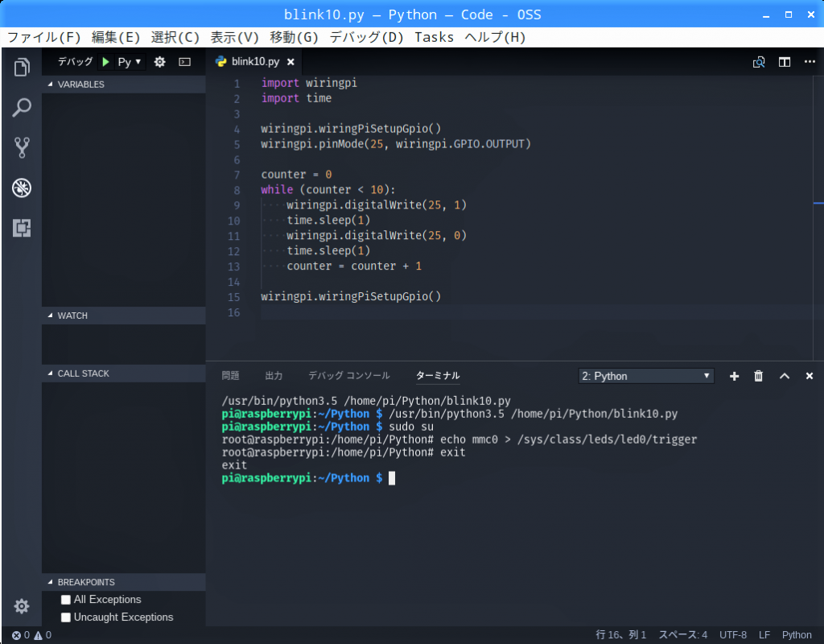The image size is (824, 644).
Task: Open the 移動(G) menu
Action: (294, 37)
